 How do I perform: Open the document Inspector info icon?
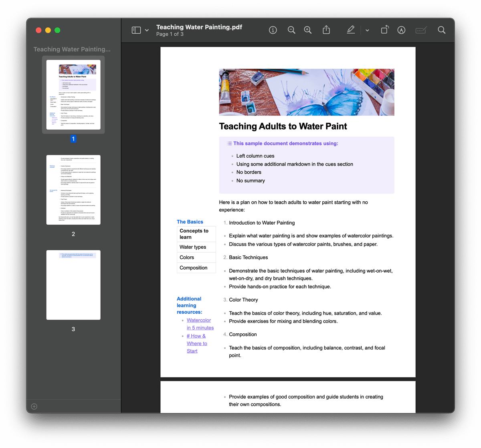[273, 30]
